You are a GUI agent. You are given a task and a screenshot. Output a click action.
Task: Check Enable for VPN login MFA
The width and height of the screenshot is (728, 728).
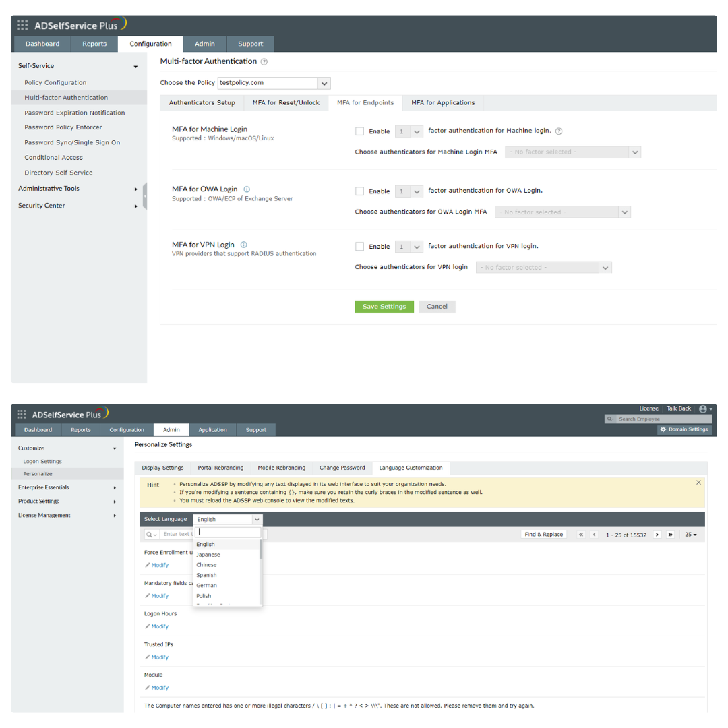(x=359, y=247)
